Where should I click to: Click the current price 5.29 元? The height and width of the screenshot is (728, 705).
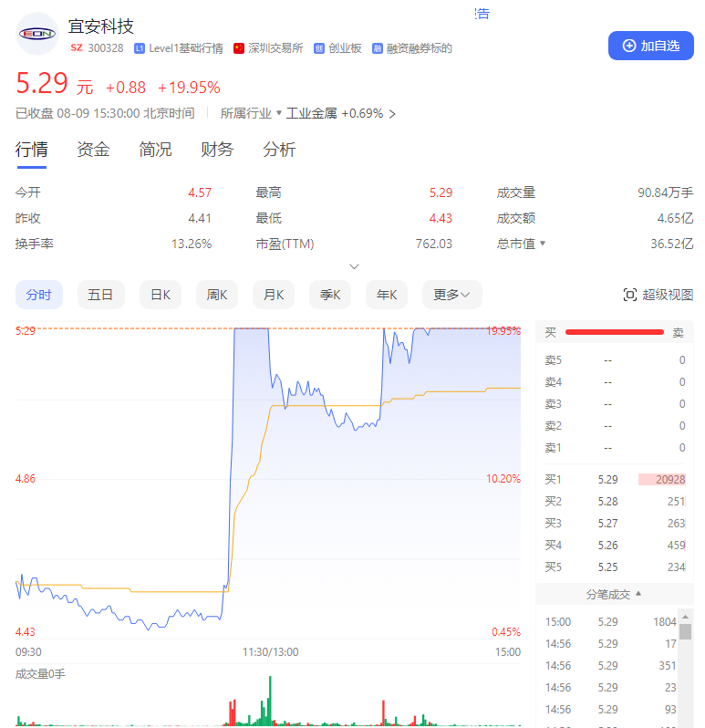(x=55, y=84)
